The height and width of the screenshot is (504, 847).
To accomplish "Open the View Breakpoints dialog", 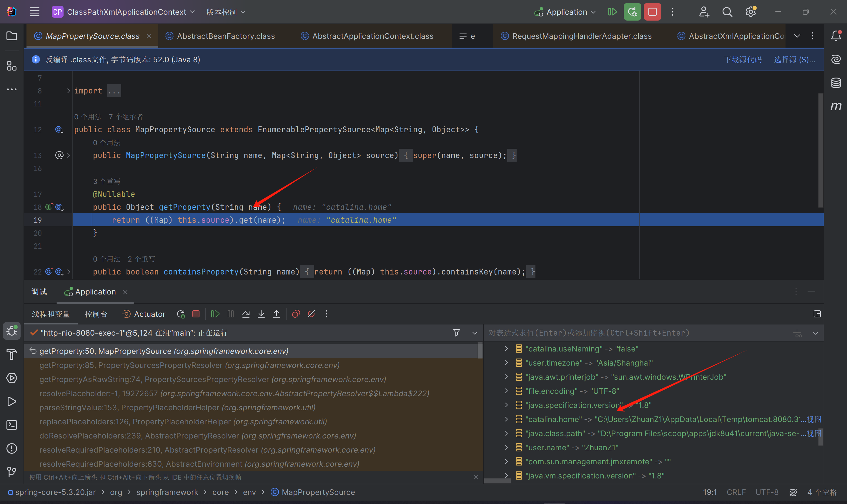I will pyautogui.click(x=296, y=314).
